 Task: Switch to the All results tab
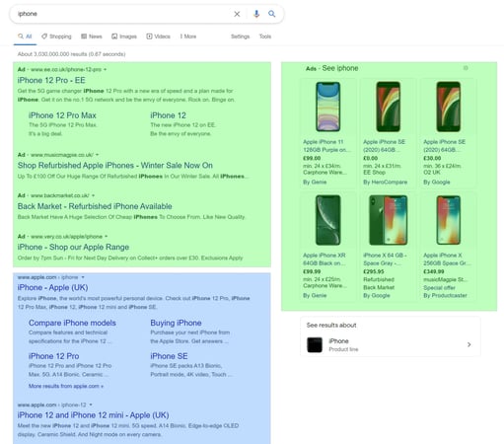(25, 37)
